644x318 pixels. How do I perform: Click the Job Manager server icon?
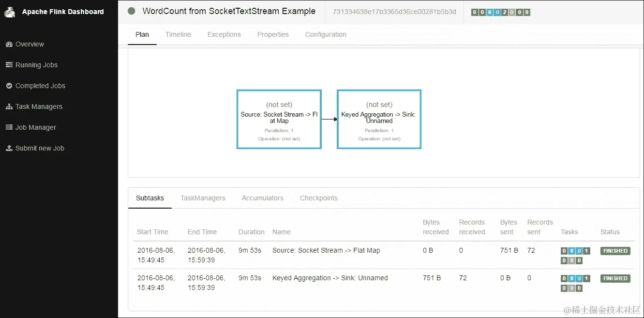tap(9, 127)
